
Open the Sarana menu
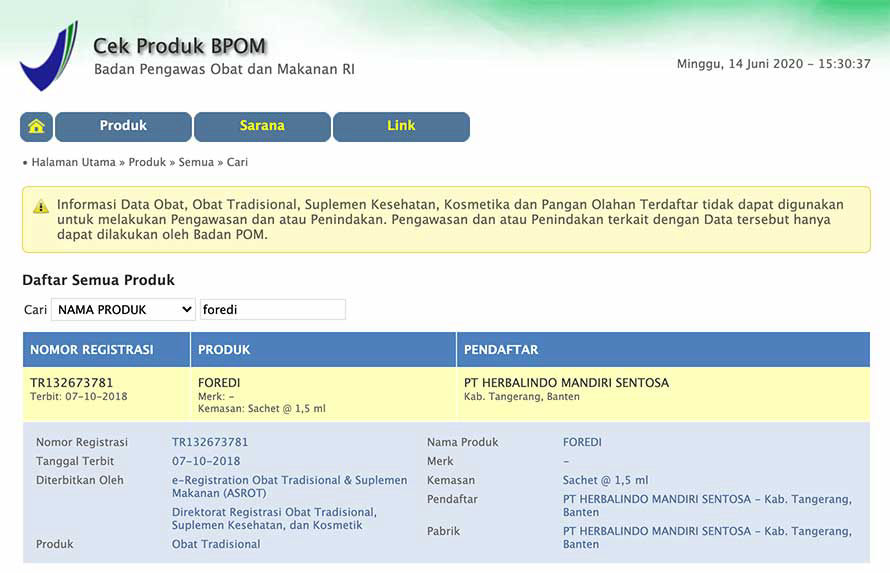click(x=262, y=127)
